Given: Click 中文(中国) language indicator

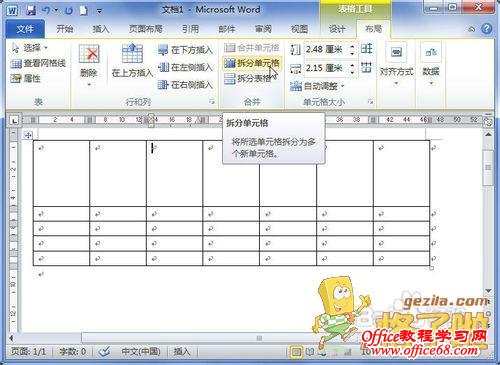Looking at the screenshot, I should pos(141,352).
